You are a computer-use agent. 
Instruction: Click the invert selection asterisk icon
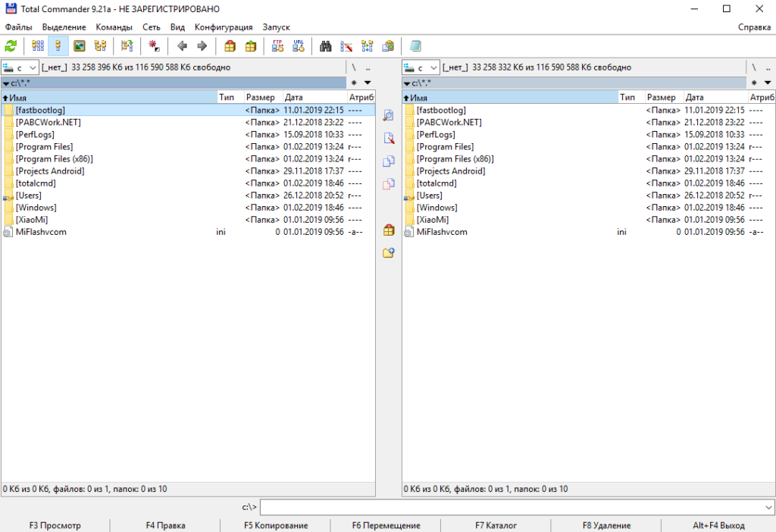tap(155, 46)
